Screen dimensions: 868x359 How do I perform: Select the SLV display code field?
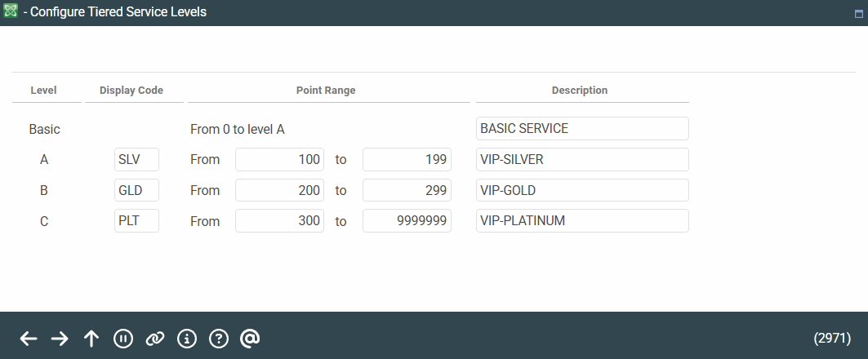click(136, 160)
